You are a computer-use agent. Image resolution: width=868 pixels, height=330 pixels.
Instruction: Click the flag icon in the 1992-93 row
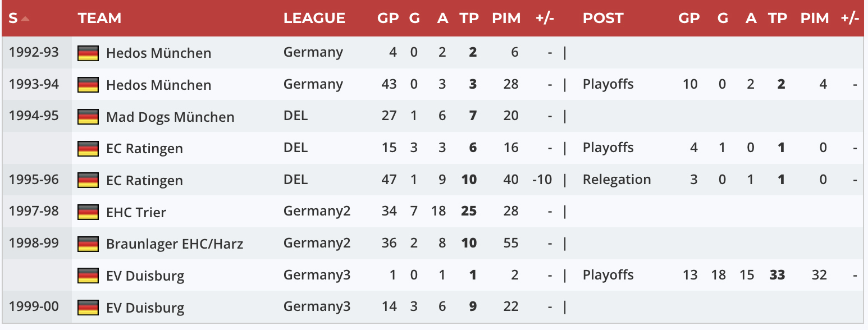click(88, 53)
